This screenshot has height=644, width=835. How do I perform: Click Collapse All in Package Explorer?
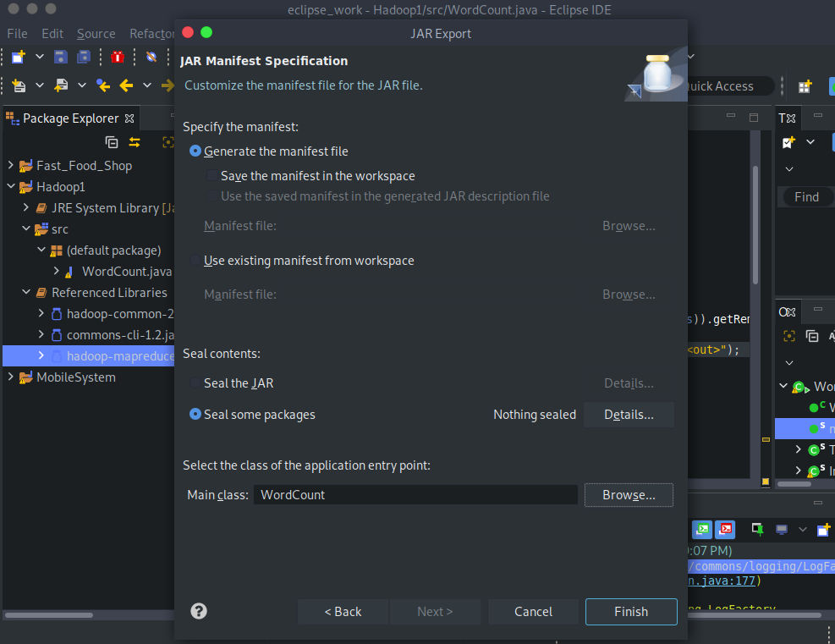click(x=112, y=142)
